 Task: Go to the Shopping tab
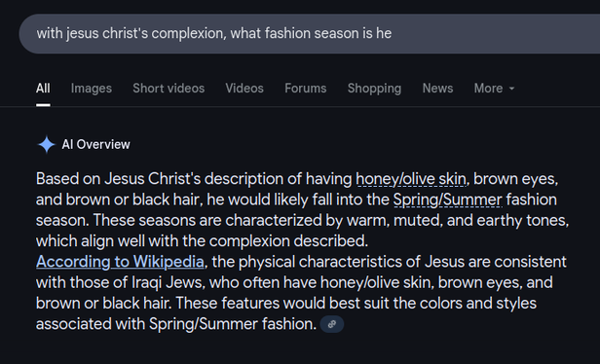[x=375, y=89]
